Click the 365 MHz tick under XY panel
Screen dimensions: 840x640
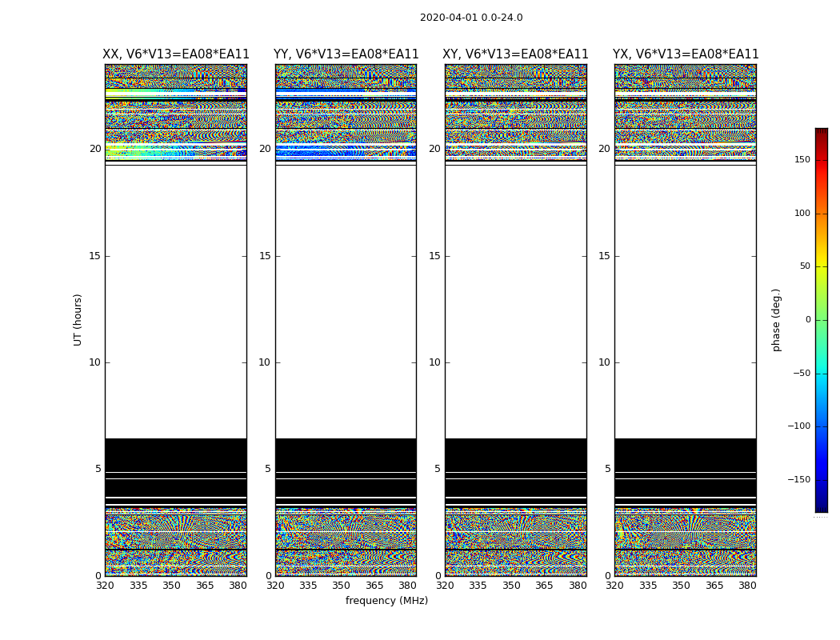point(544,586)
